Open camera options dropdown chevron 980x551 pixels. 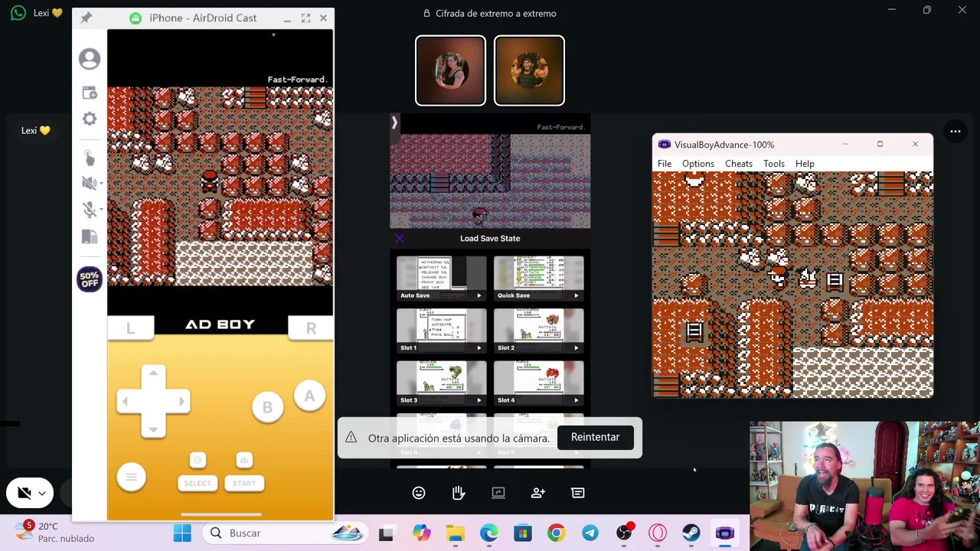(x=42, y=494)
